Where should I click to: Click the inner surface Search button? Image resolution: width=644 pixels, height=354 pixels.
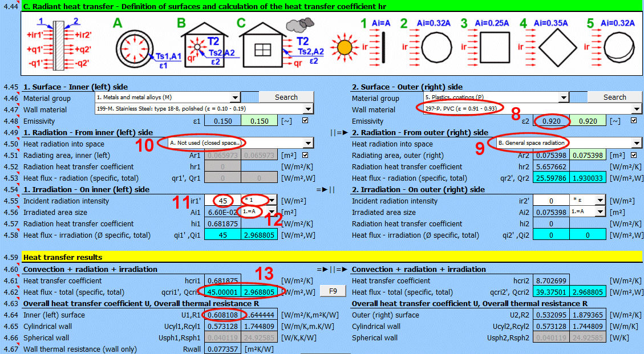[x=286, y=97]
